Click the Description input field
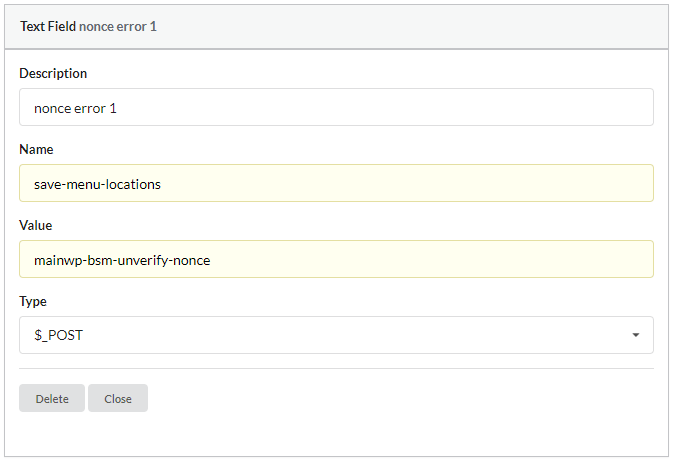 pyautogui.click(x=336, y=107)
